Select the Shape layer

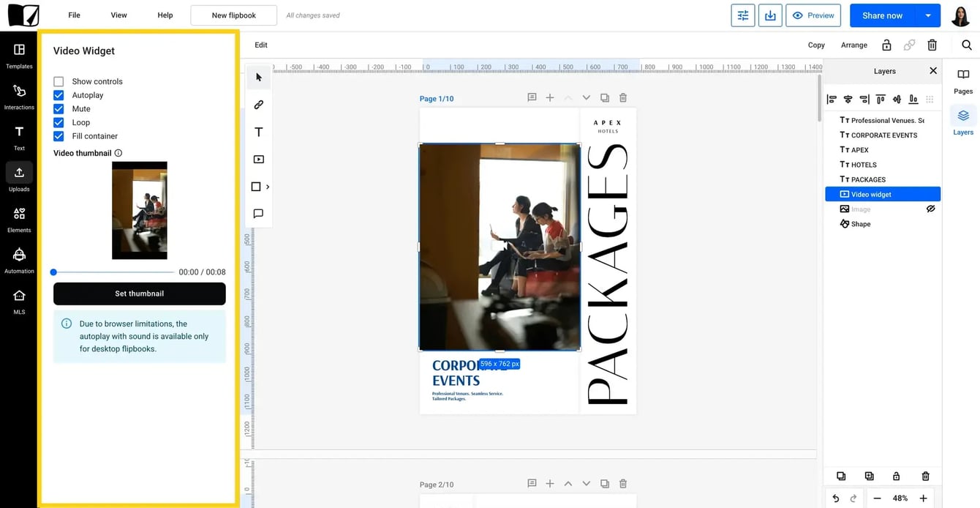(883, 224)
